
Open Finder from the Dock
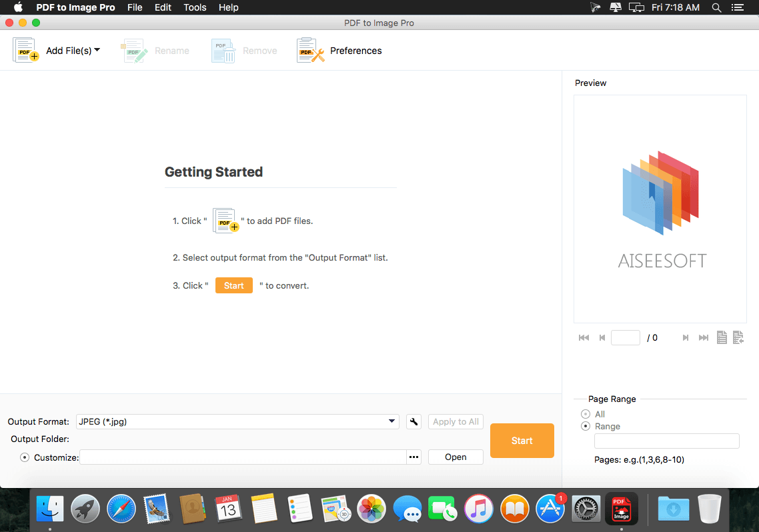(50, 509)
